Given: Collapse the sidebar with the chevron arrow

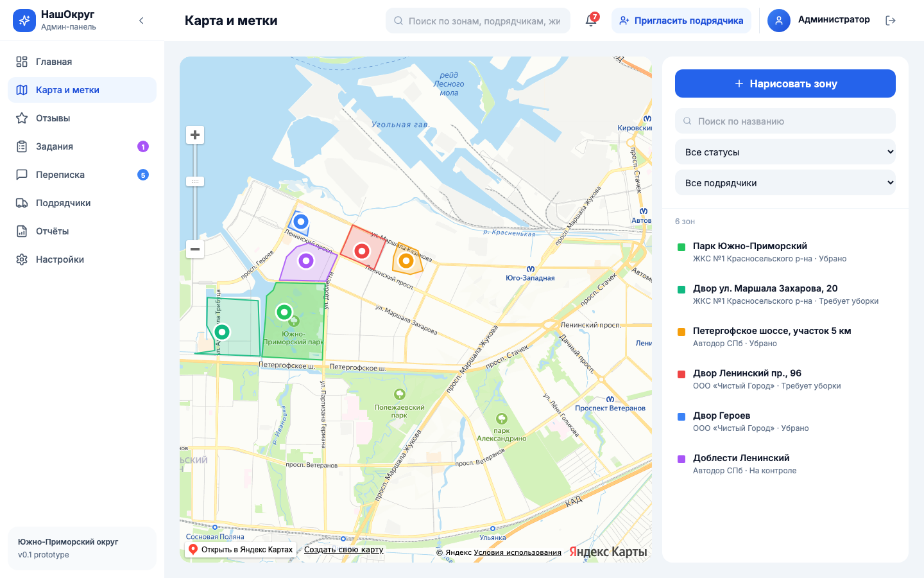Looking at the screenshot, I should 141,21.
